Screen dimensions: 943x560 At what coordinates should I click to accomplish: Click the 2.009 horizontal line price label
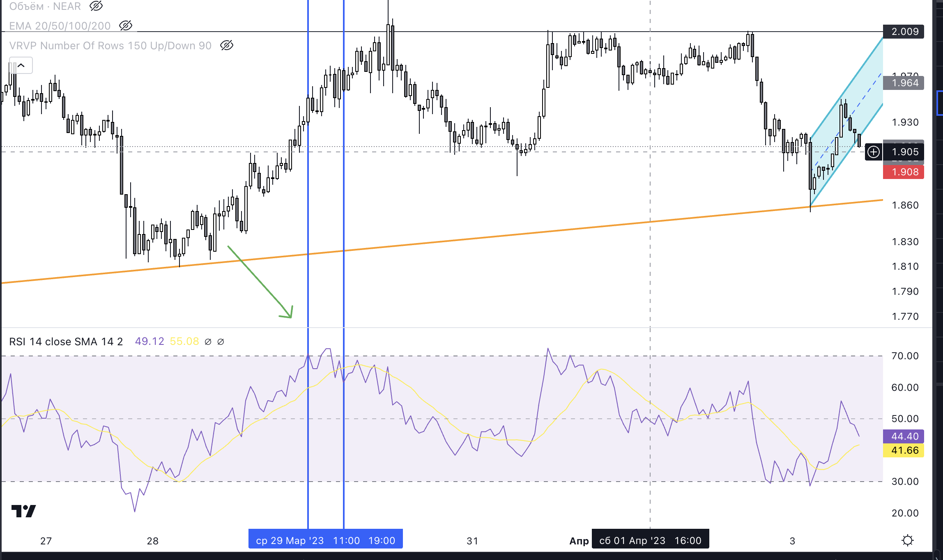904,32
